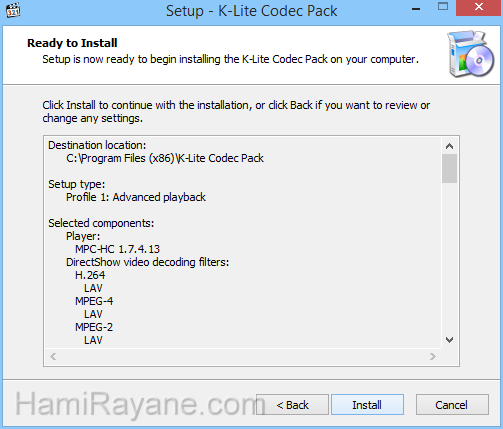Click the horizontal scroll left arrow
503x429 pixels.
(53, 356)
